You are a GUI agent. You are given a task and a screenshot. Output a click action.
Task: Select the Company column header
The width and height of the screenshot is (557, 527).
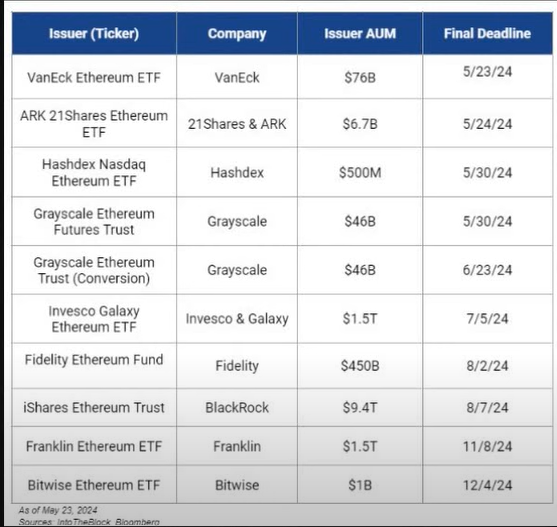(x=237, y=33)
